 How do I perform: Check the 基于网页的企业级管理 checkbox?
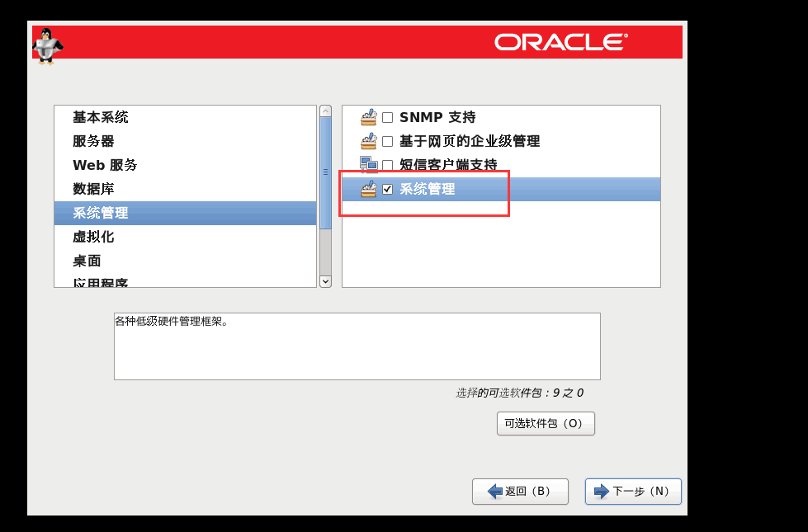pos(387,142)
